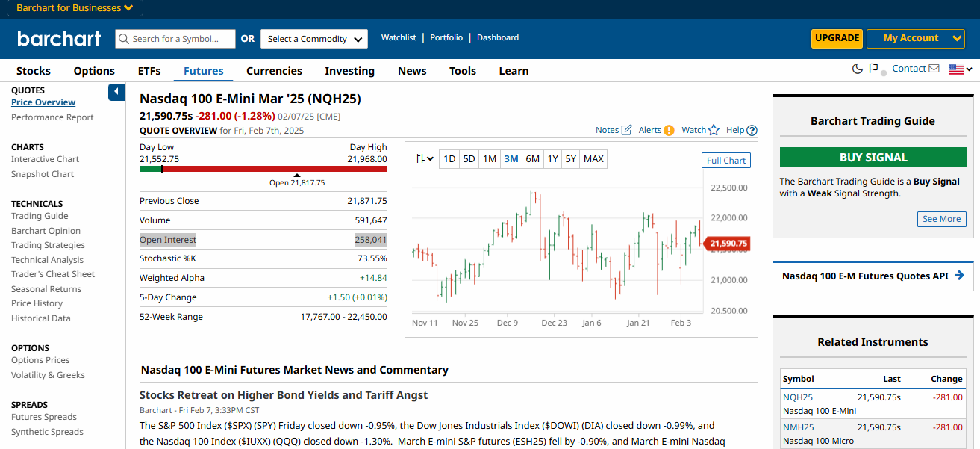Open the Portfolio link
Screen dimensions: 980x449
coord(446,37)
